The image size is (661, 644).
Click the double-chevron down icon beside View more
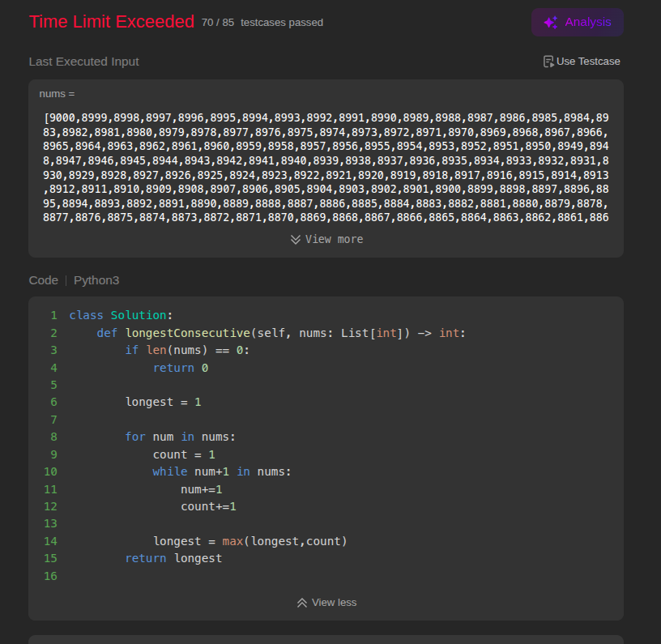click(296, 240)
